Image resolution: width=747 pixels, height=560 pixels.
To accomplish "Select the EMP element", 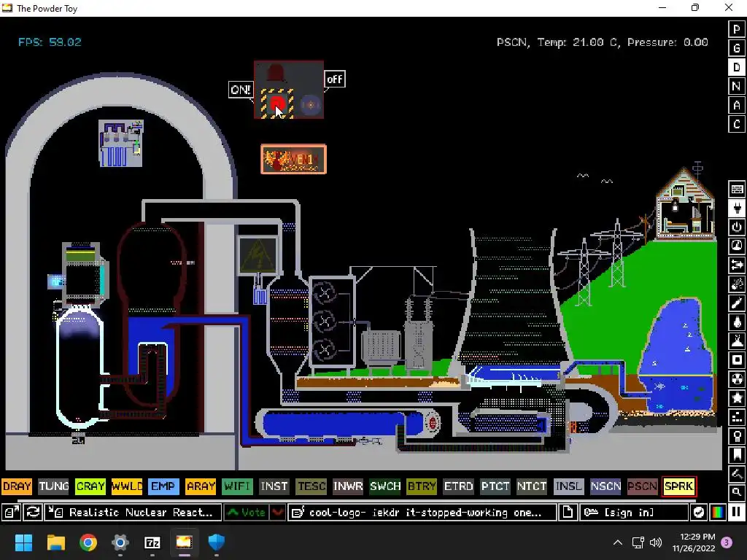I will point(163,486).
